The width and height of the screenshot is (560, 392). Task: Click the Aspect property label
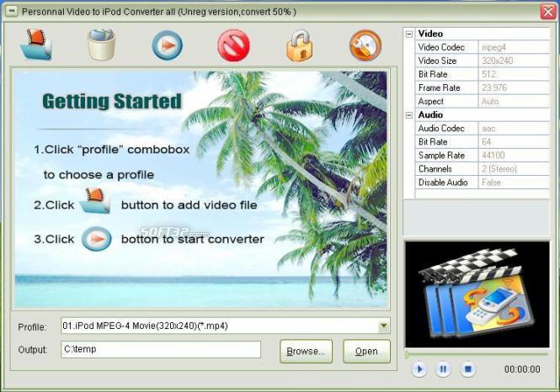431,102
